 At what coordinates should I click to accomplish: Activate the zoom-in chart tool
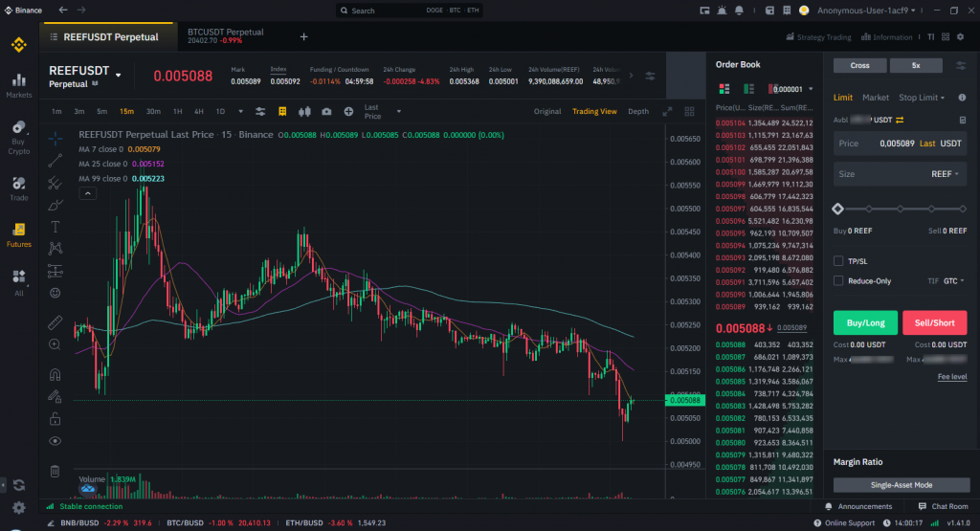pyautogui.click(x=55, y=344)
